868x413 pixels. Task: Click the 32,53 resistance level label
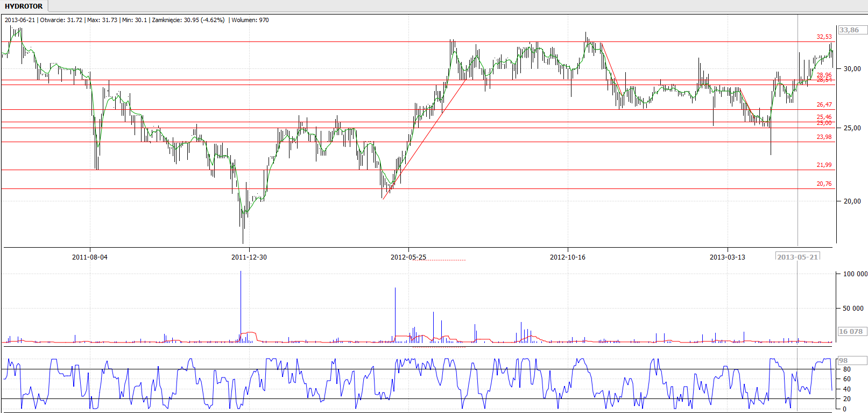pyautogui.click(x=824, y=37)
